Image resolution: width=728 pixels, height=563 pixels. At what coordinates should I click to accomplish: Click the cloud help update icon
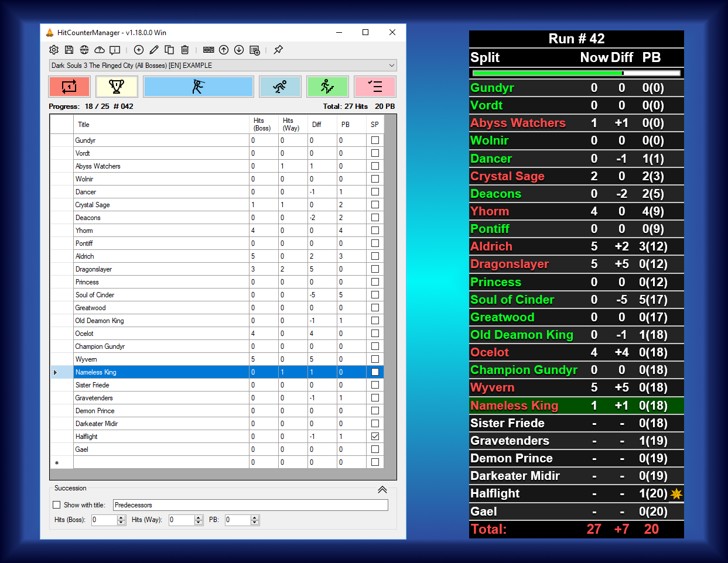(x=100, y=50)
